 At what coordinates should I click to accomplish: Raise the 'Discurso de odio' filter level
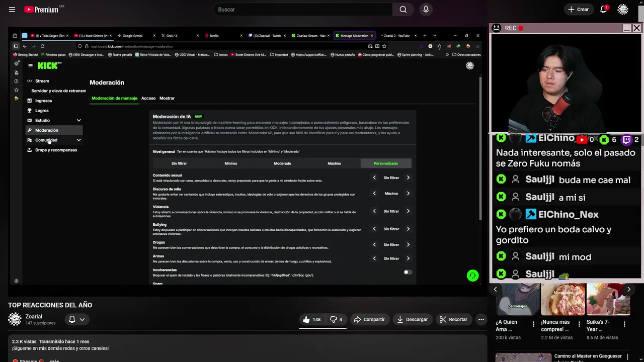[408, 193]
